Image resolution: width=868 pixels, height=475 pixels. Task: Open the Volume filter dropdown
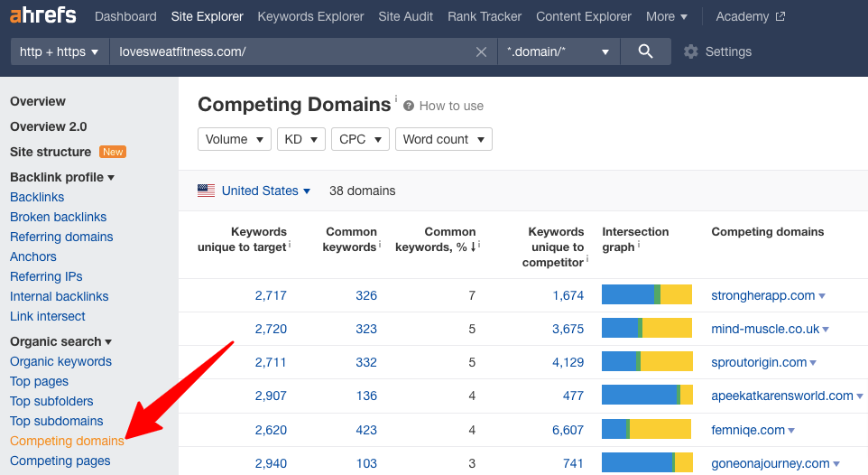click(x=235, y=139)
